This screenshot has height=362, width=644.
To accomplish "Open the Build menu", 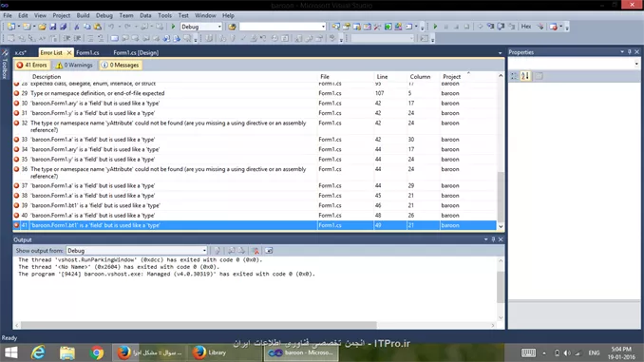I will coord(83,15).
